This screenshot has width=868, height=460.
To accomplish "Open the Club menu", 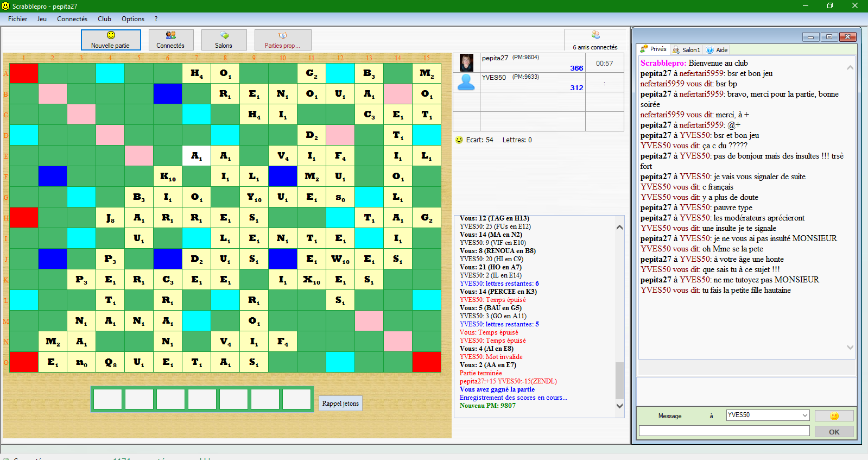I will click(x=104, y=18).
